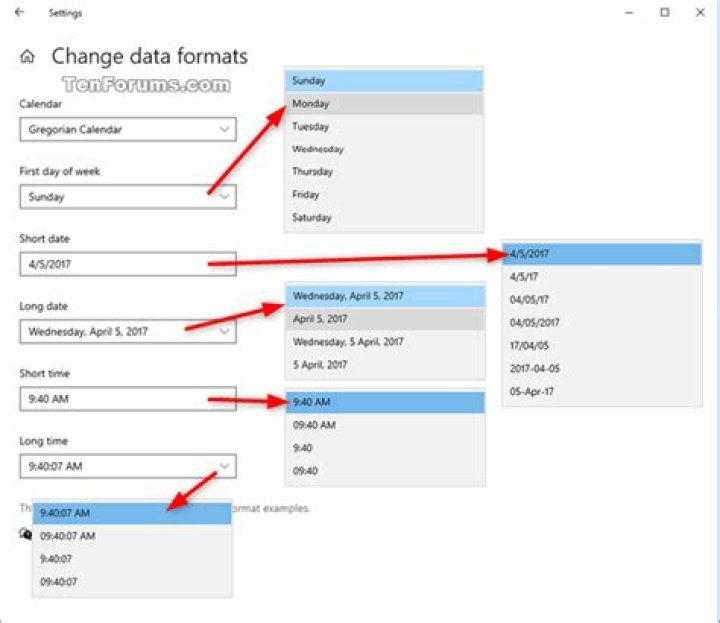
Task: Pick the April 5, 2017 long date option
Action: click(x=385, y=319)
